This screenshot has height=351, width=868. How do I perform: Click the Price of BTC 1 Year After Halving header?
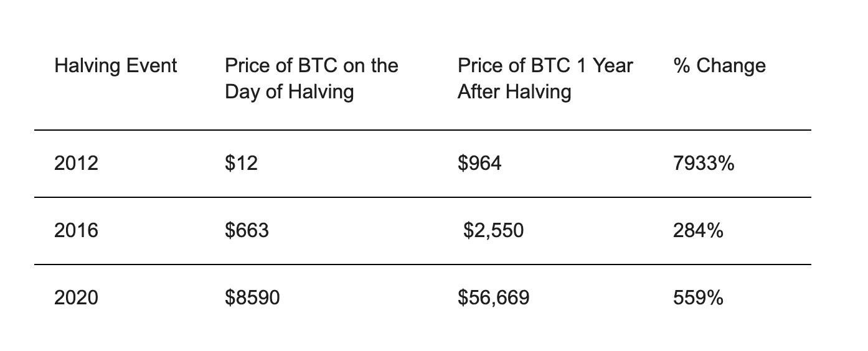(x=545, y=78)
